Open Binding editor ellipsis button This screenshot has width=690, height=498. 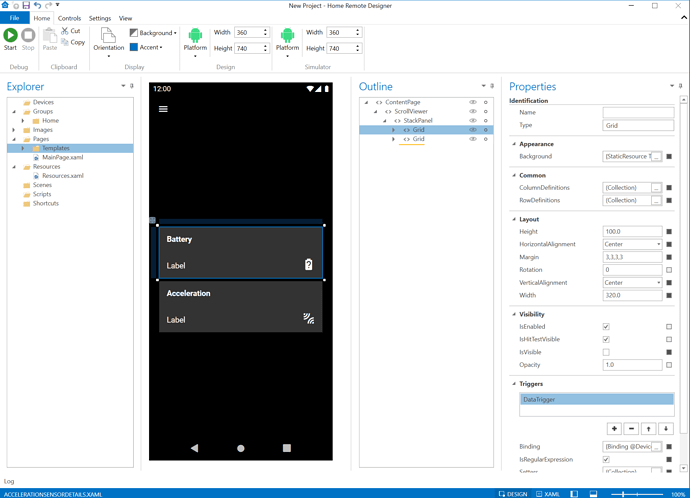coord(656,447)
